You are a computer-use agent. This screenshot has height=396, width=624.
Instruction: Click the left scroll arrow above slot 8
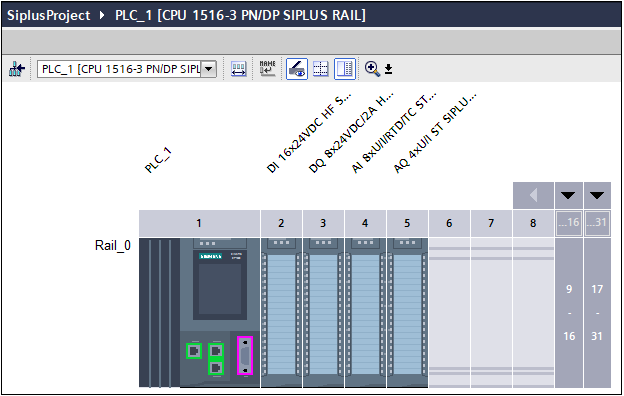click(x=533, y=195)
